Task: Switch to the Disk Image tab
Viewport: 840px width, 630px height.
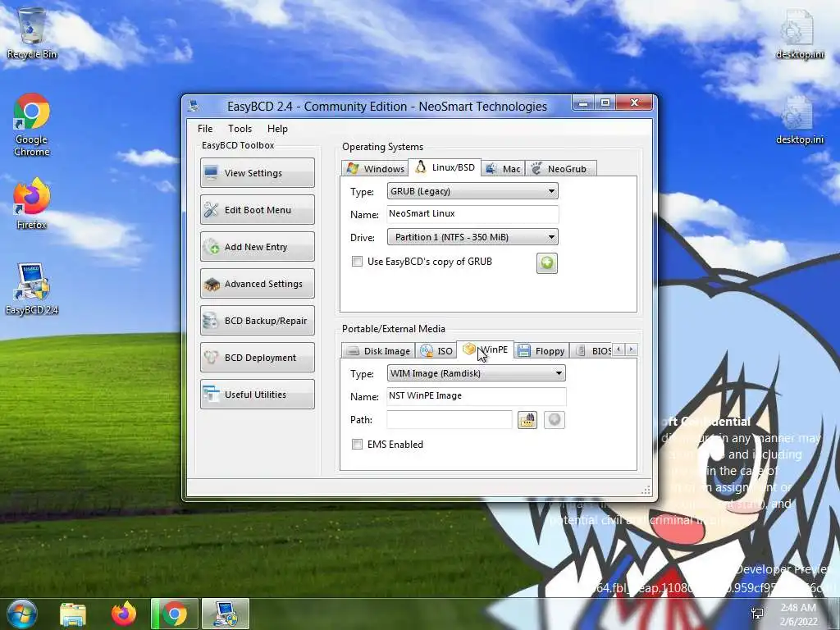Action: [x=377, y=350]
